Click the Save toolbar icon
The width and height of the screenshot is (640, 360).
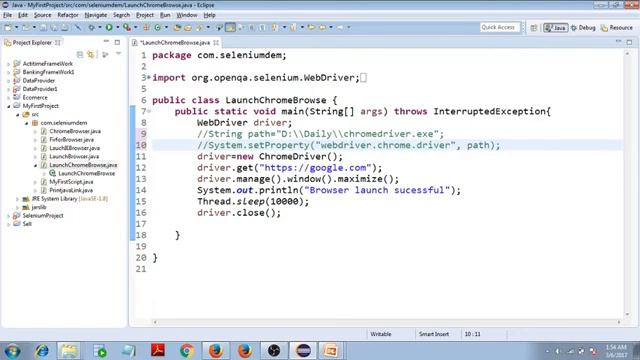pyautogui.click(x=43, y=27)
